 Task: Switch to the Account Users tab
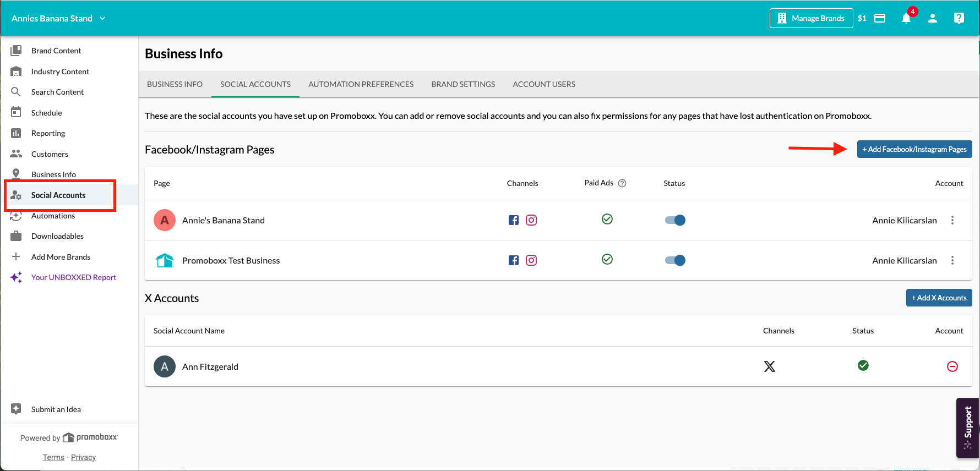point(544,84)
